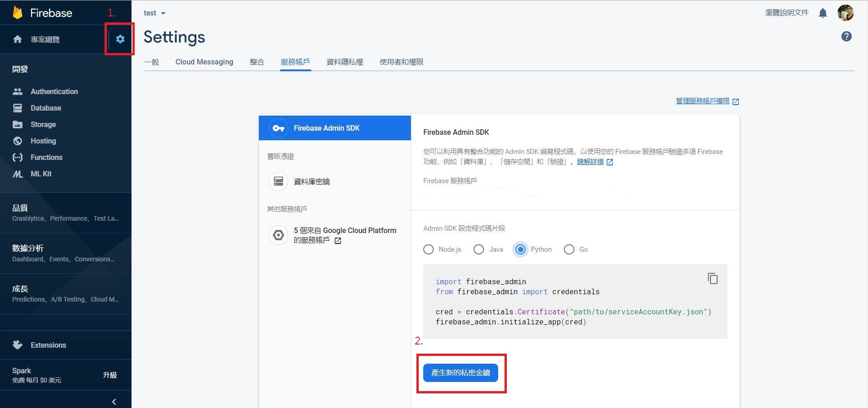Screen dimensions: 868x408
Task: Click the notifications bell icon
Action: click(823, 13)
